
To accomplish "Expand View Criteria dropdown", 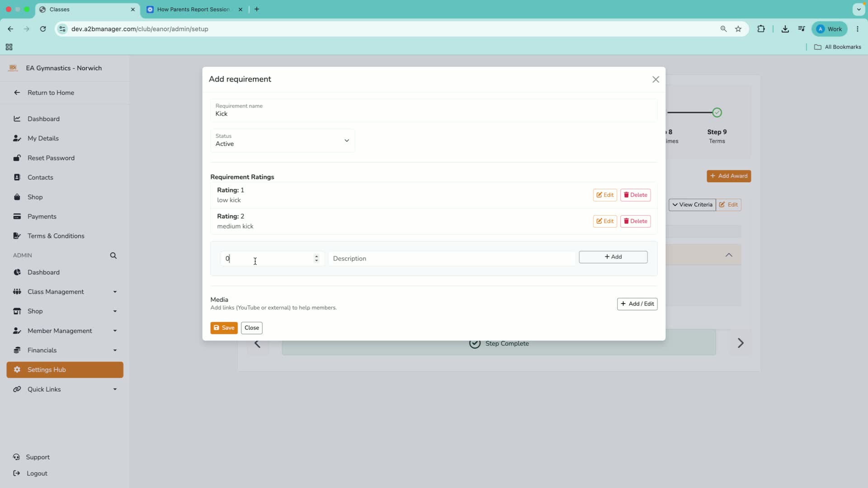I will point(692,205).
